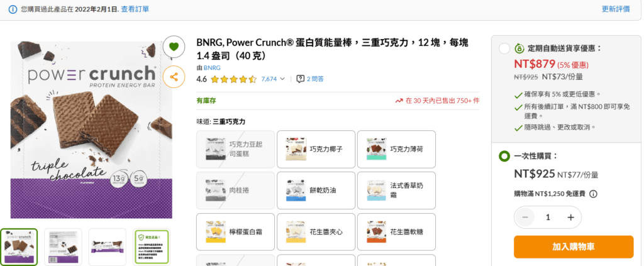This screenshot has height=266, width=644.
Task: Increase quantity with the plus button
Action: [570, 217]
